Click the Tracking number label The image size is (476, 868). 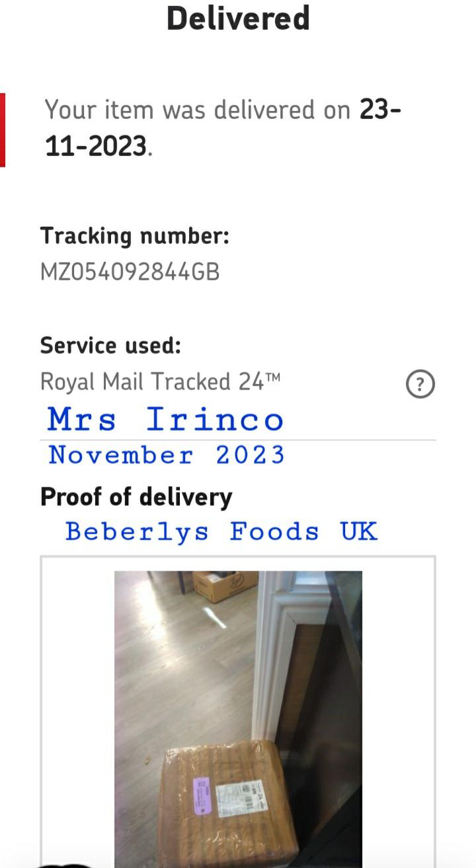coord(135,236)
